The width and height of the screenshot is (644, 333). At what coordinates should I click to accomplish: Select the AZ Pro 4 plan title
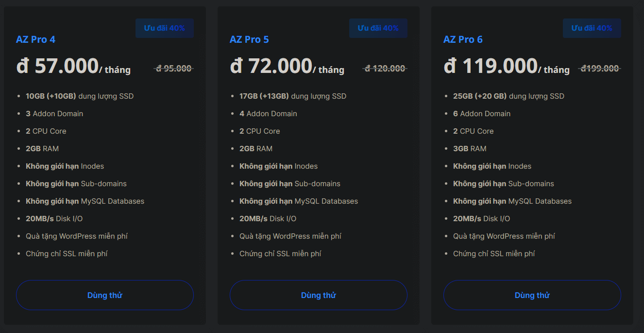(35, 39)
